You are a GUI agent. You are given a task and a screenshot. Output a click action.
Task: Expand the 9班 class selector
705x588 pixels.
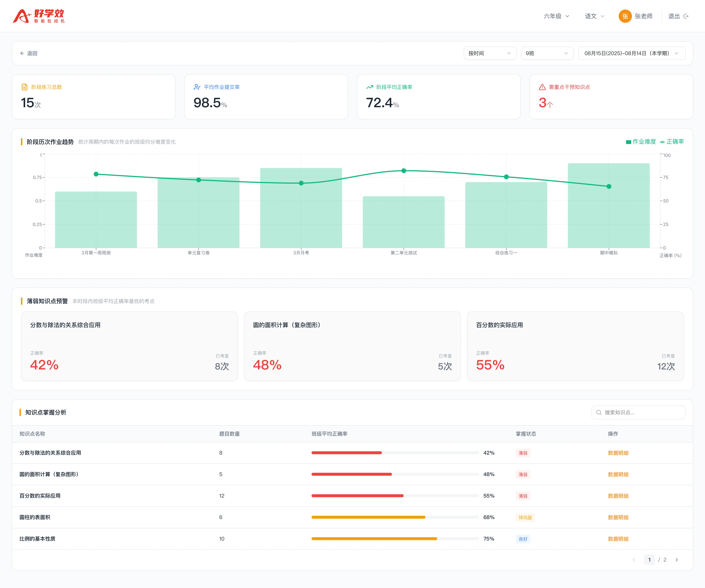coord(547,53)
